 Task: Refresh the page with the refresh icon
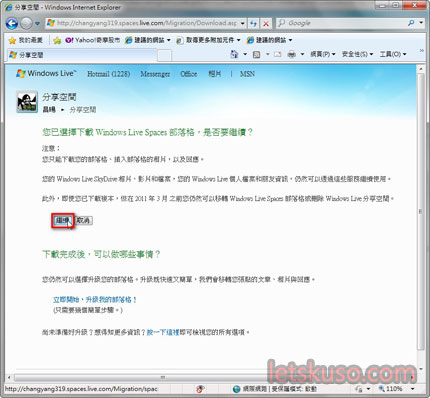[x=254, y=23]
